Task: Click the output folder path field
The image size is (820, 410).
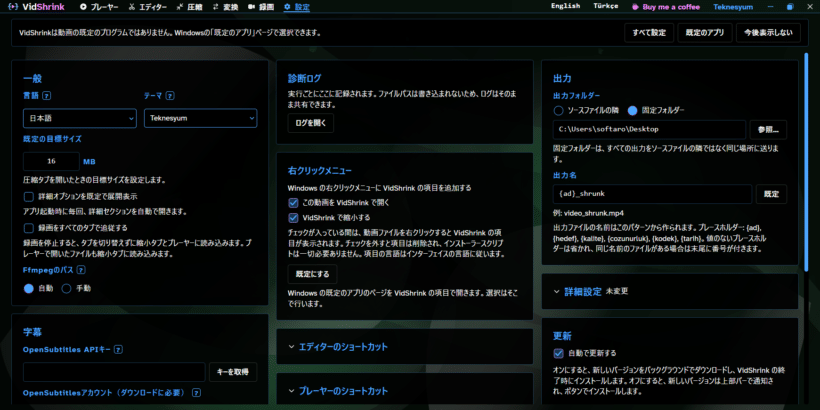Action: [649, 130]
